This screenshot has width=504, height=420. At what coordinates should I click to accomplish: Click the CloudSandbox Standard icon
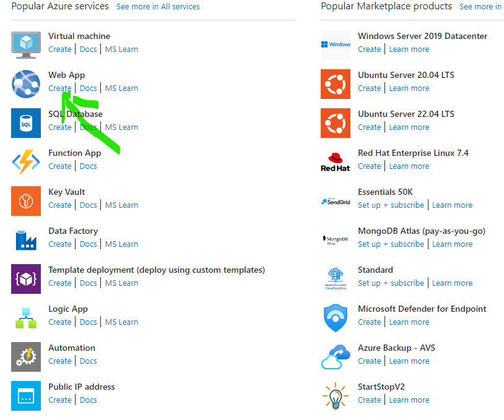pyautogui.click(x=336, y=279)
